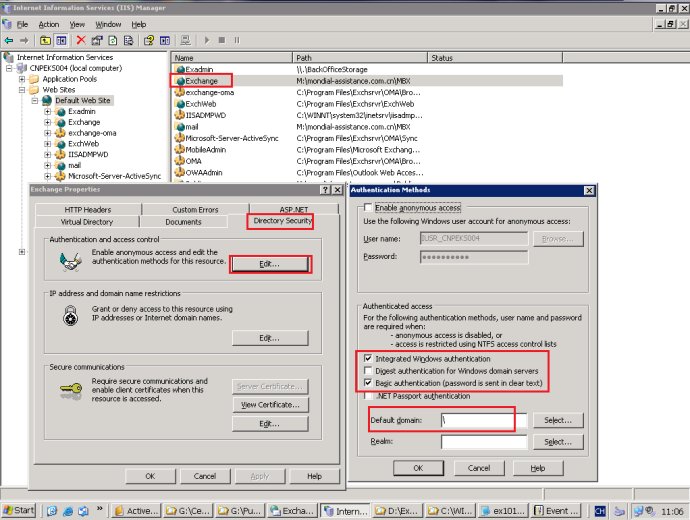The width and height of the screenshot is (690, 520).
Task: Select the Directory Security tab
Action: [x=283, y=221]
